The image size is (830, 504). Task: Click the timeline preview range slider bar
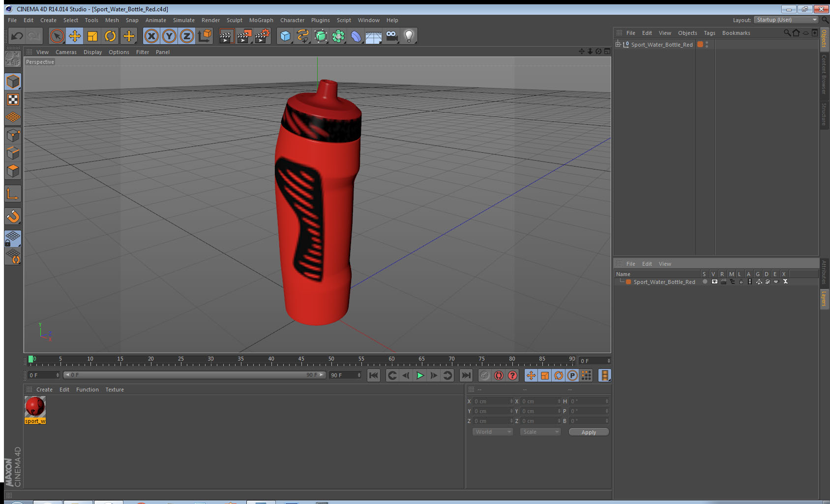[194, 375]
